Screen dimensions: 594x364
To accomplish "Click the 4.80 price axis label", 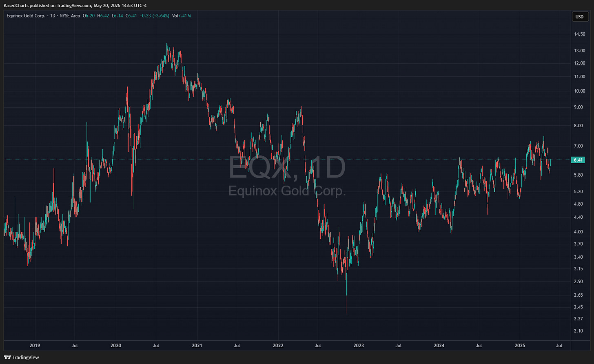I will coord(579,204).
